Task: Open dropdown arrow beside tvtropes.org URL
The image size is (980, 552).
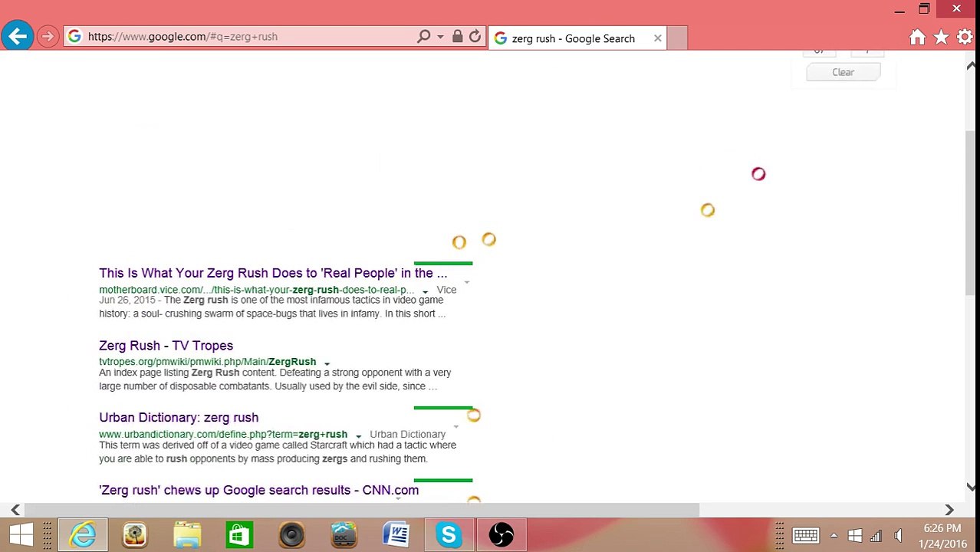Action: tap(327, 363)
